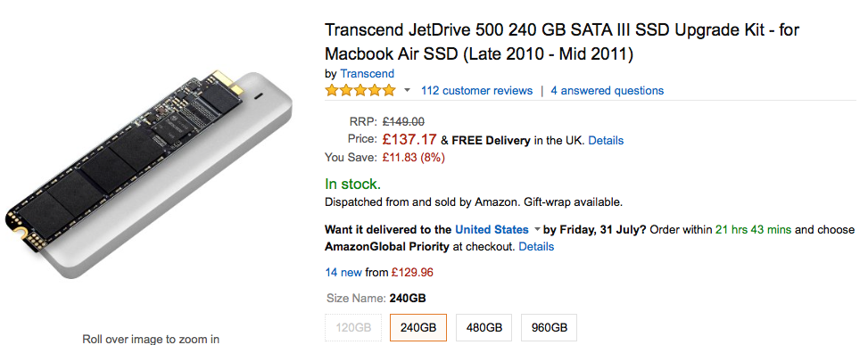Open Details link after AmazonGlobal Priority
This screenshot has width=868, height=345.
tap(536, 246)
